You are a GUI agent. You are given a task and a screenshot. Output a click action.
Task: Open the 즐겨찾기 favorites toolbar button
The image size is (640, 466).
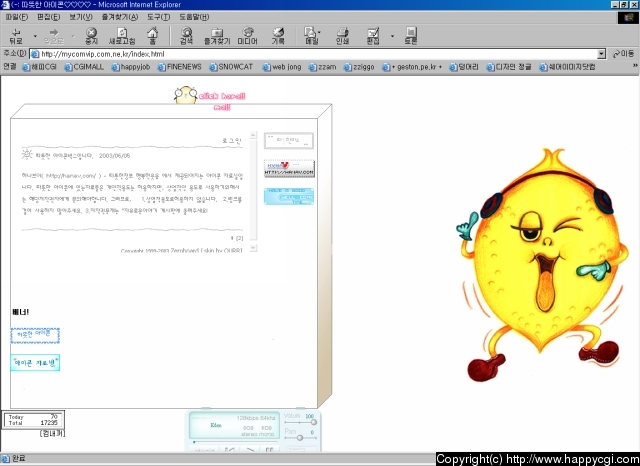[217, 36]
